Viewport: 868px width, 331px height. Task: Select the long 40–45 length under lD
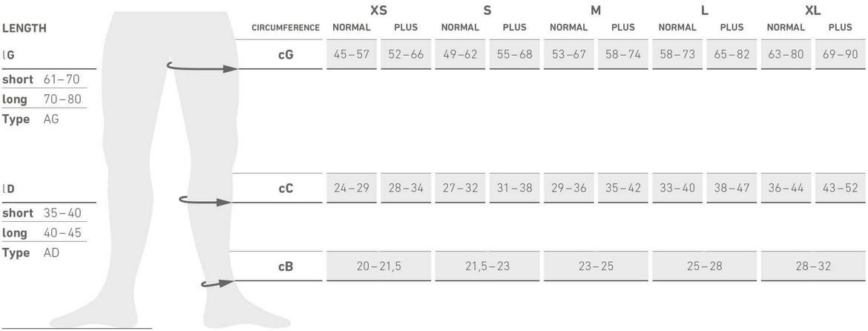click(x=41, y=233)
